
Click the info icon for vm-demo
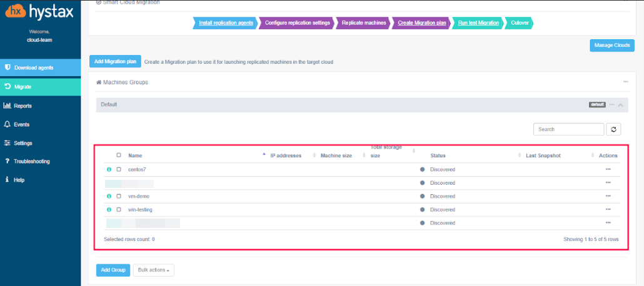(x=109, y=196)
